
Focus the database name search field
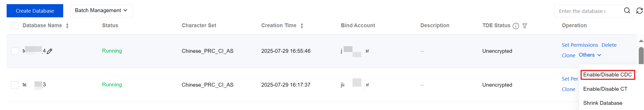[588, 11]
